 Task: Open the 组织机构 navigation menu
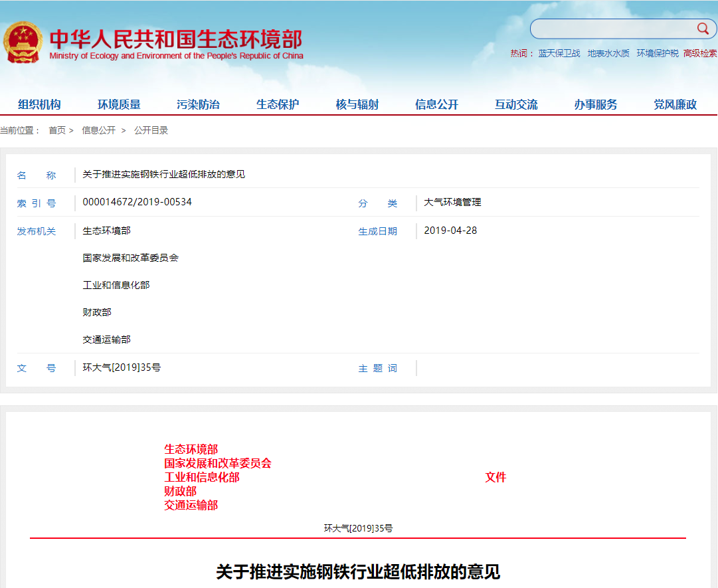[x=40, y=104]
